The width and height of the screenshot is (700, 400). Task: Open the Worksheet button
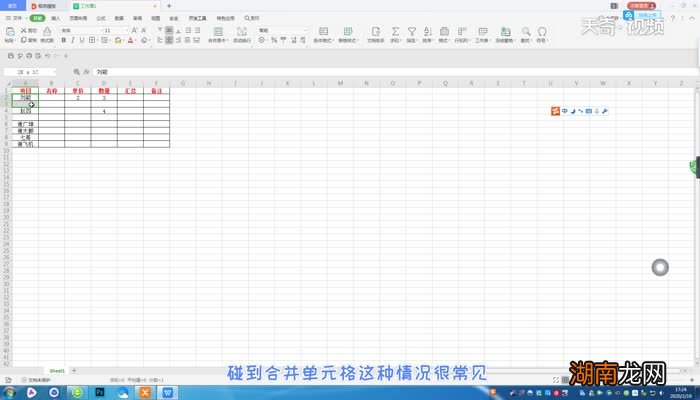point(483,34)
